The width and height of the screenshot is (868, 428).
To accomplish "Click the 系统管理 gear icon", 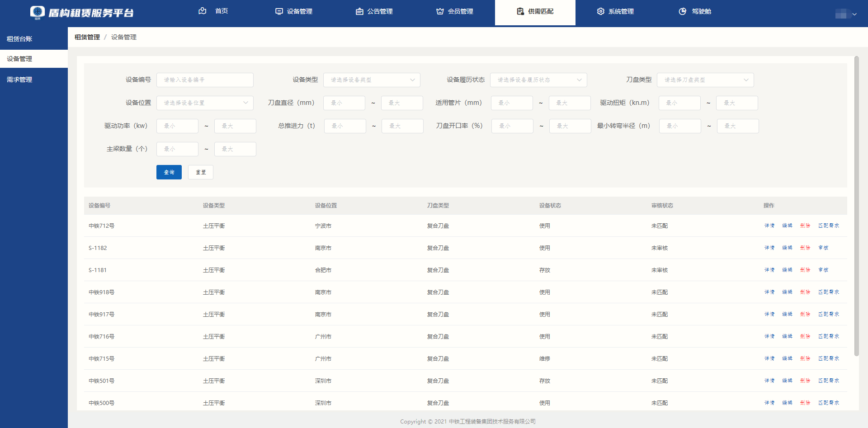I will (x=600, y=11).
